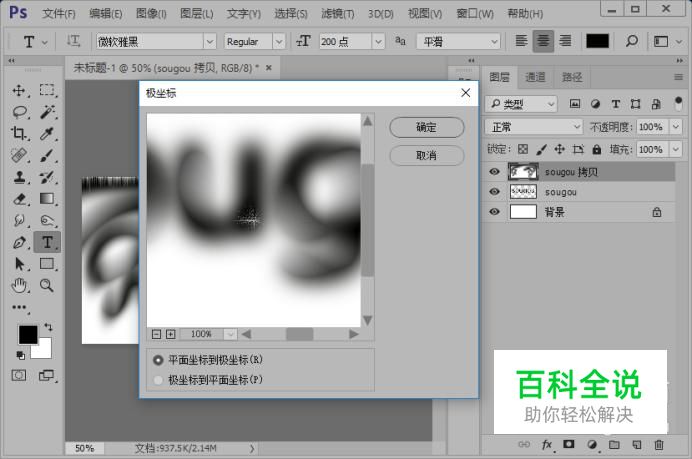Open preview zoom 100% dropdown in dialog
Viewport: 692px width, 459px height.
click(230, 334)
